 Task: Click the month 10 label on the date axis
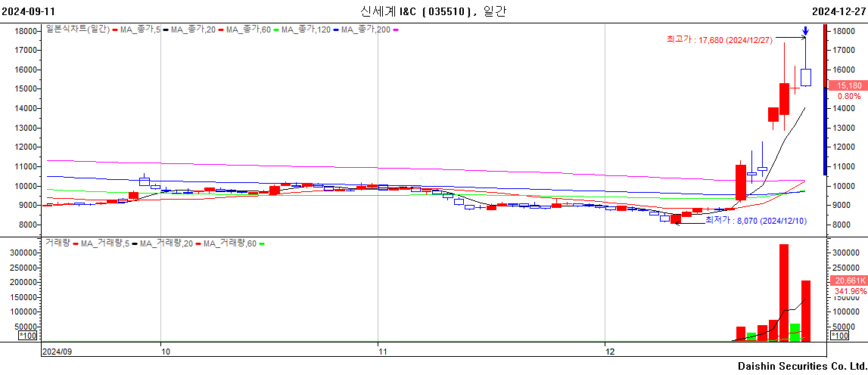point(164,352)
